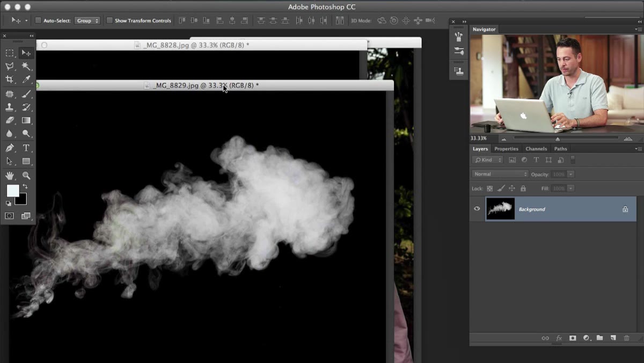Select the Zoom tool in the toolbox
The image size is (644, 363).
click(26, 176)
